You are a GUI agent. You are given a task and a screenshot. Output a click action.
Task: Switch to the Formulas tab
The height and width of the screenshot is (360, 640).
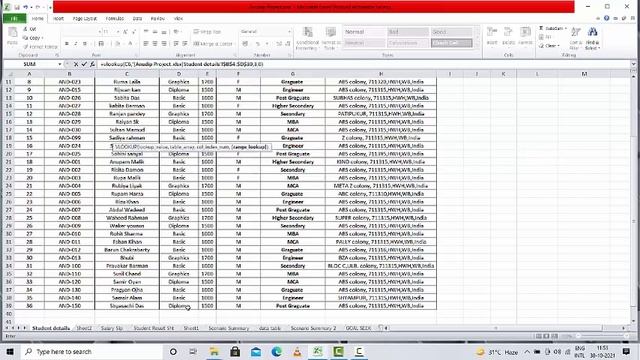[x=115, y=18]
